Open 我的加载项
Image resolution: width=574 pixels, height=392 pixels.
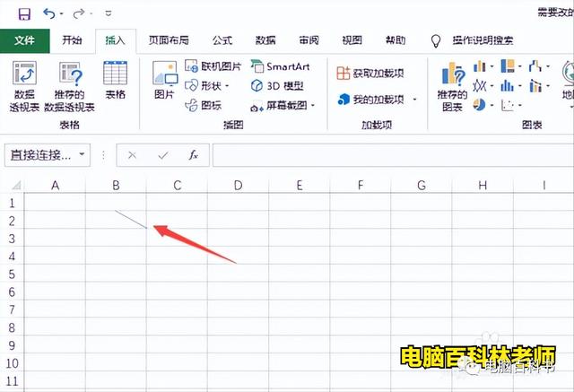370,100
